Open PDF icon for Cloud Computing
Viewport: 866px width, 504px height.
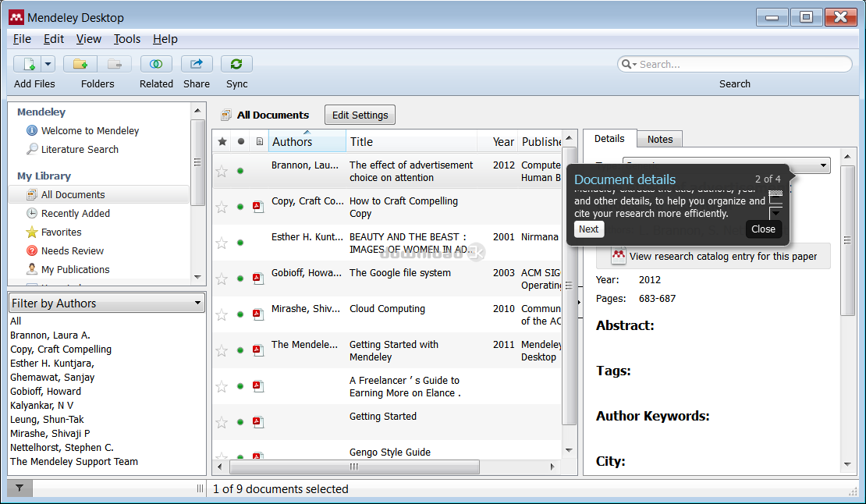point(258,314)
